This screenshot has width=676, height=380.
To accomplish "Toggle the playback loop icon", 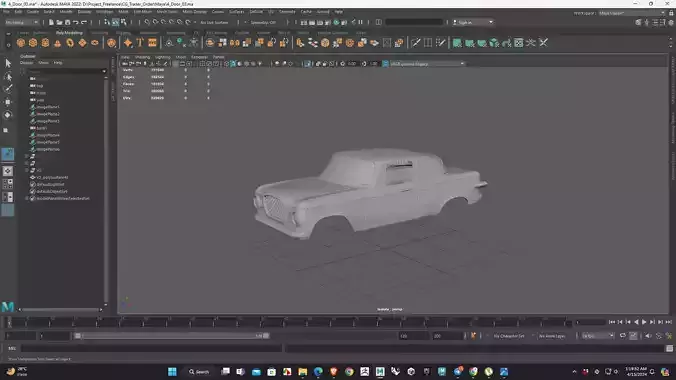I will click(x=623, y=336).
